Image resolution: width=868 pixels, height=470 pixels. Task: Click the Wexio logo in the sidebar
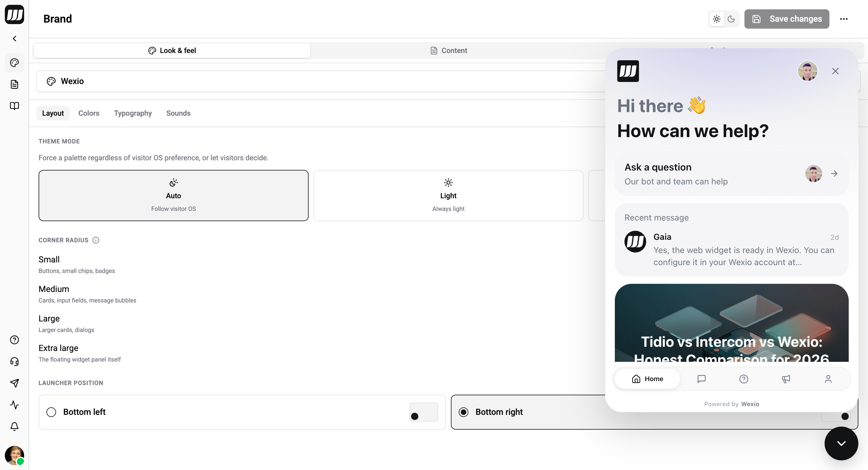pos(14,14)
